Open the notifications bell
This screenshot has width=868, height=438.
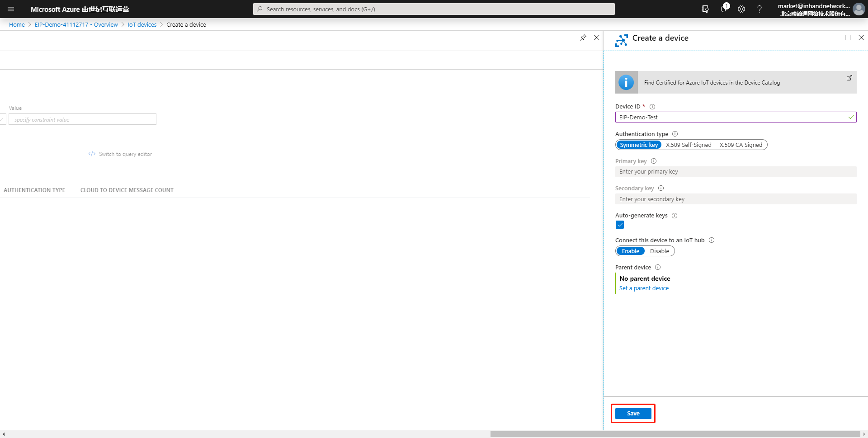(x=724, y=9)
